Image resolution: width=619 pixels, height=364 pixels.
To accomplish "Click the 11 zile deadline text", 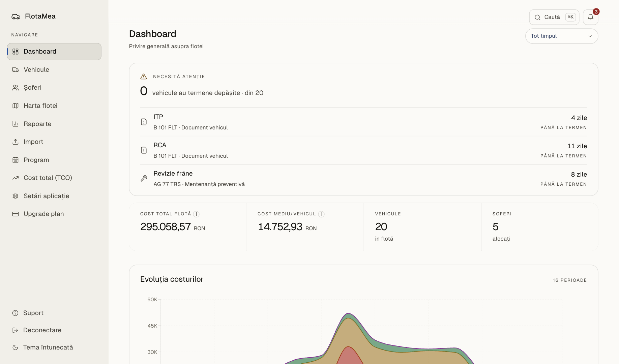I will click(577, 146).
